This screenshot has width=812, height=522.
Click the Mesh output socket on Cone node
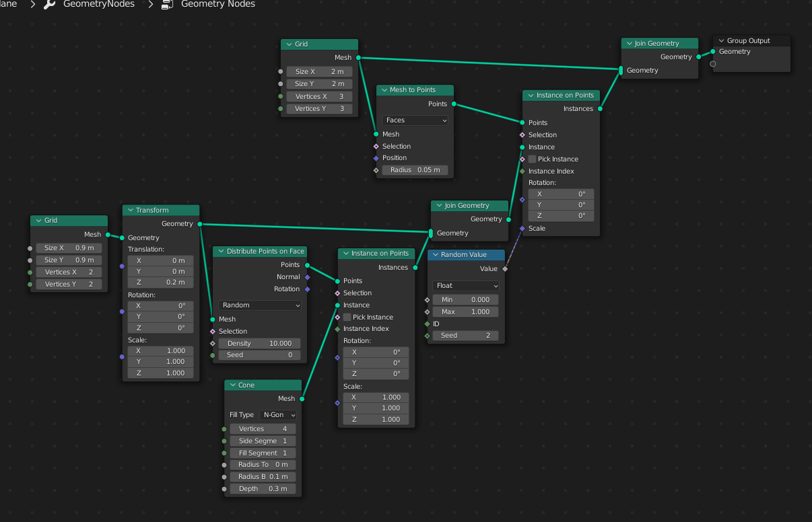coord(302,399)
